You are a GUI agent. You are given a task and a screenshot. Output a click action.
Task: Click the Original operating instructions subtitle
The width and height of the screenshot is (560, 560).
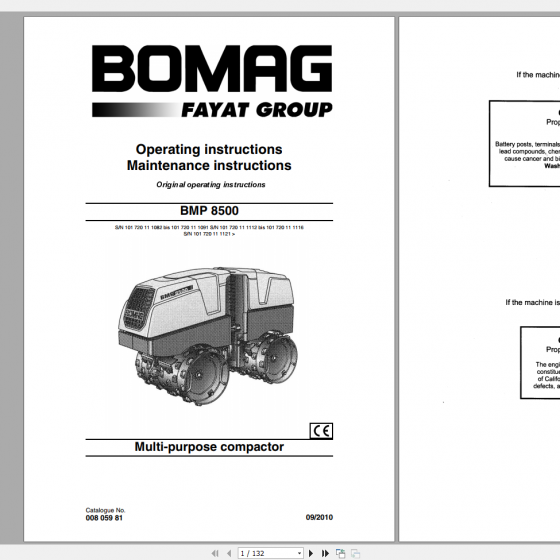tap(211, 185)
